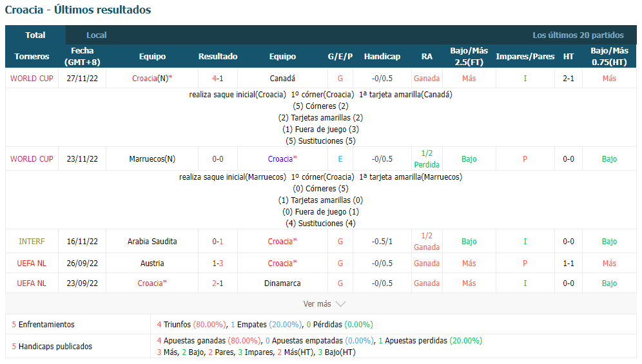Screen dimensions: 642x364
Task: Open WORLD CUP link for 23/11/22 match
Action: 32,159
